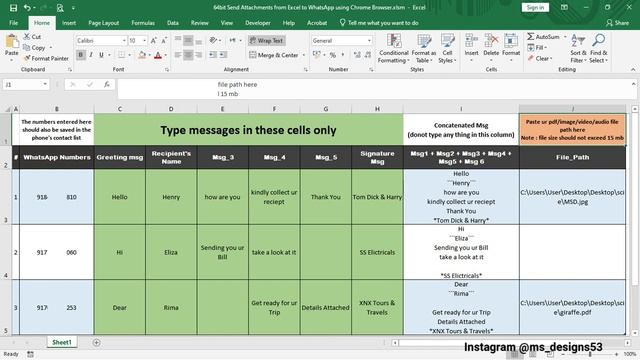
Task: Toggle center horizontal alignment
Action: point(188,55)
